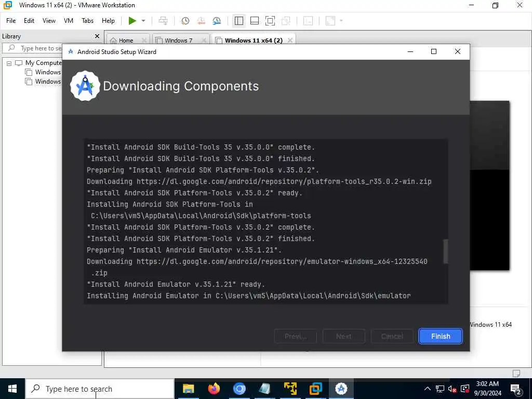Open the View menu in VMware
Screen dimensions: 532x399
click(x=49, y=21)
